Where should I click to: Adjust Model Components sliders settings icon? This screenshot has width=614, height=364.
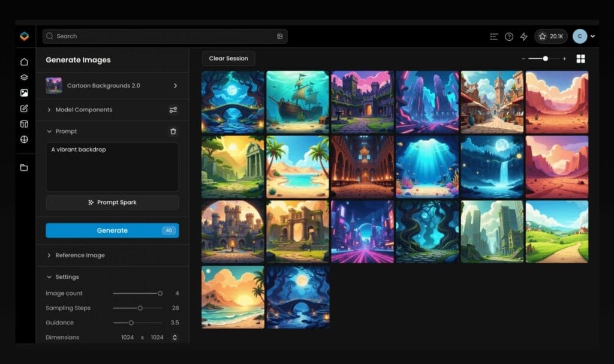point(173,110)
